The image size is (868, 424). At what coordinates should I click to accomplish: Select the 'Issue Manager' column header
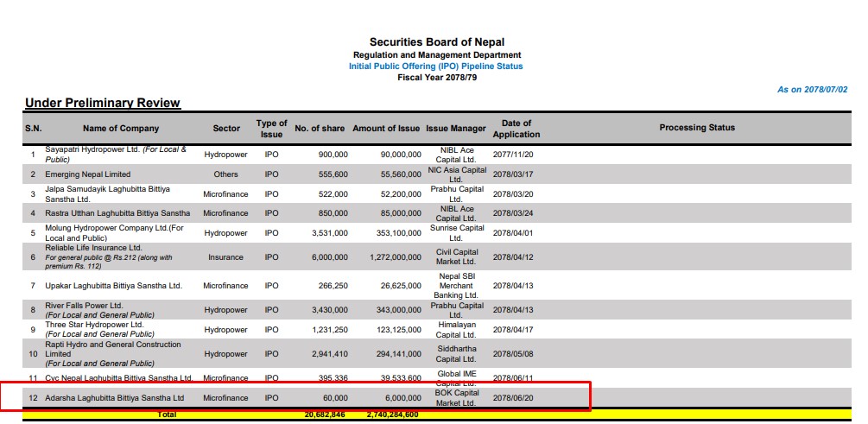pos(456,129)
